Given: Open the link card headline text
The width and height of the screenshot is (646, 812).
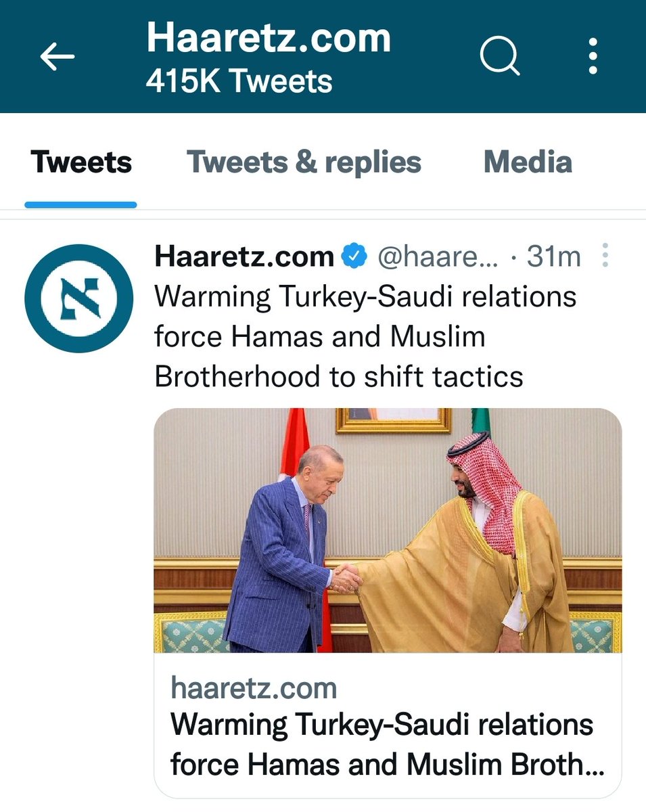Looking at the screenshot, I should (387, 745).
